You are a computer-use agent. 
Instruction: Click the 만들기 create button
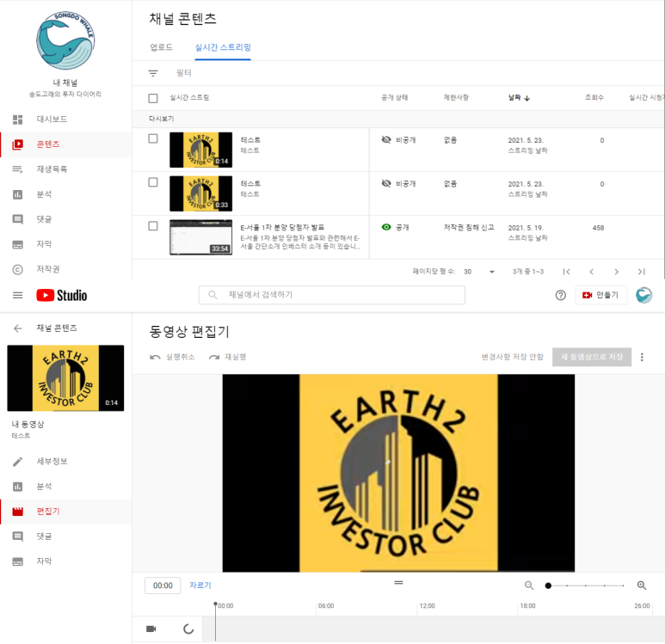pos(601,295)
